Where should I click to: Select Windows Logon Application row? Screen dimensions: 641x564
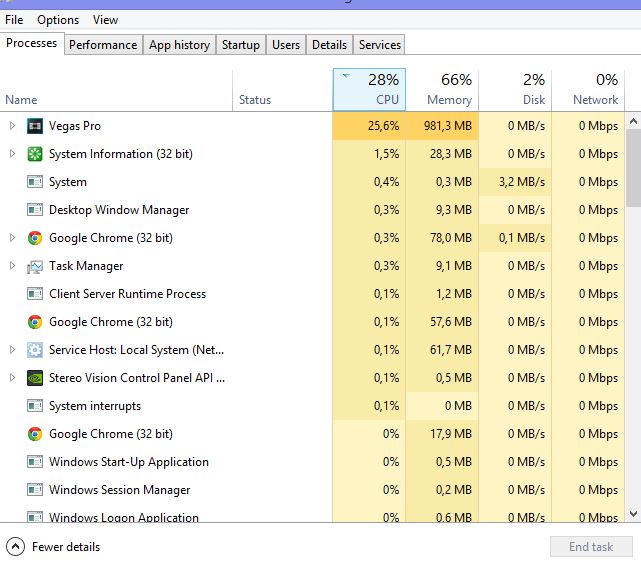[312, 515]
